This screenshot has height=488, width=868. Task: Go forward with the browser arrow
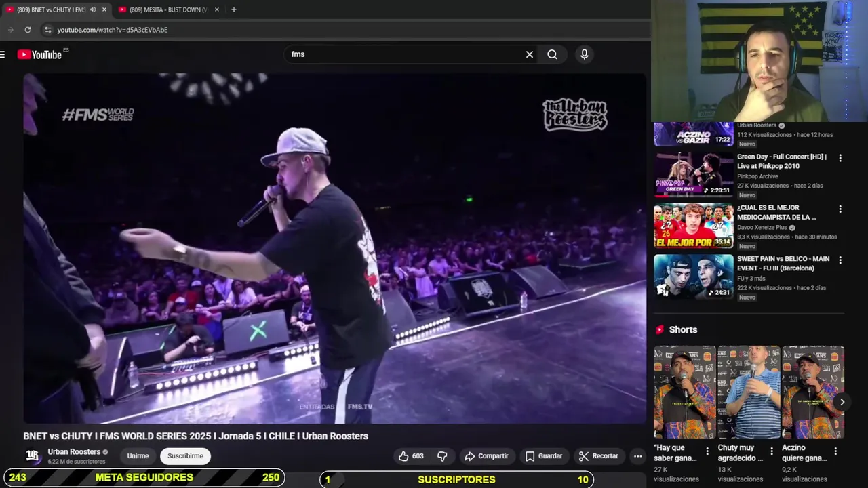[10, 30]
